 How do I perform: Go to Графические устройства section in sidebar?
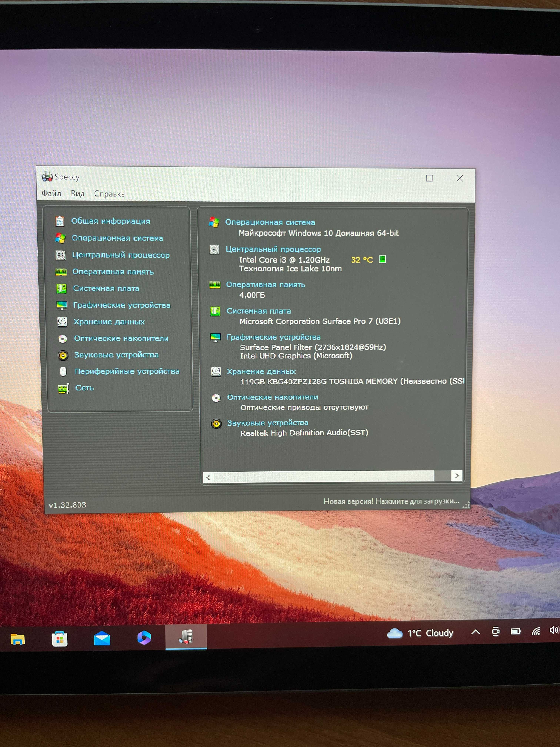point(122,305)
